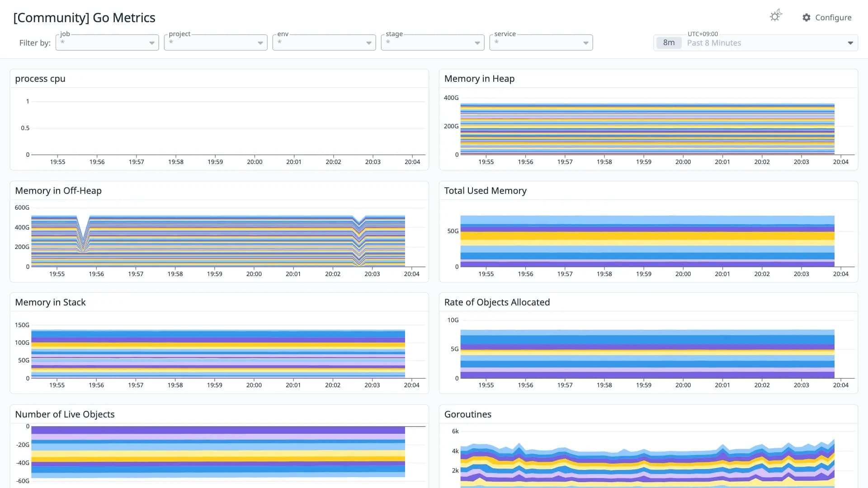Click the UTC+09:00 timezone label
The width and height of the screenshot is (868, 488).
(x=703, y=34)
